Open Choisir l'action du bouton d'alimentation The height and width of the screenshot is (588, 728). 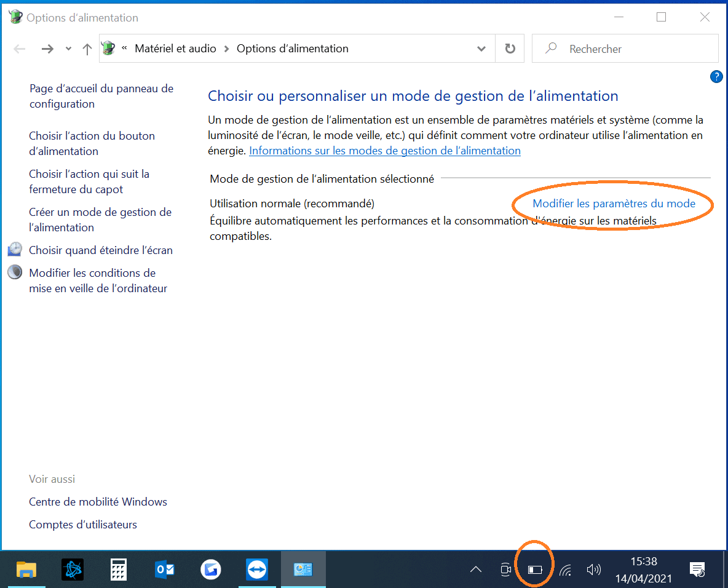[92, 143]
